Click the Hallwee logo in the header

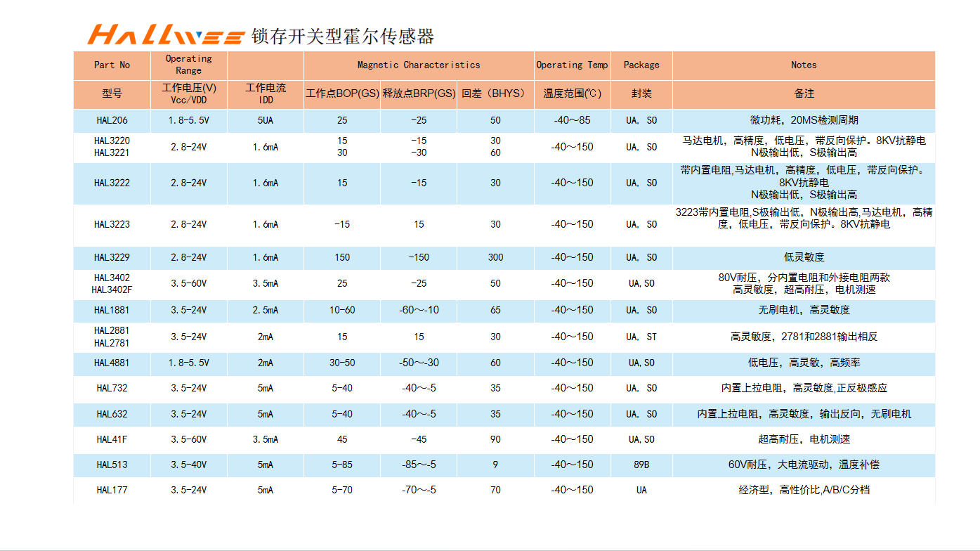click(x=166, y=34)
